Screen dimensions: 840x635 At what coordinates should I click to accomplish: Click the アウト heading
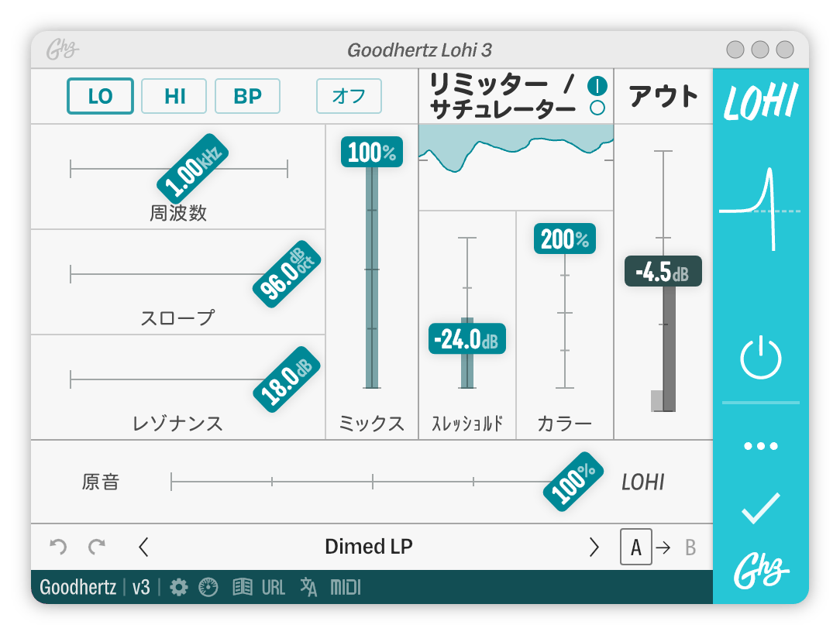663,96
